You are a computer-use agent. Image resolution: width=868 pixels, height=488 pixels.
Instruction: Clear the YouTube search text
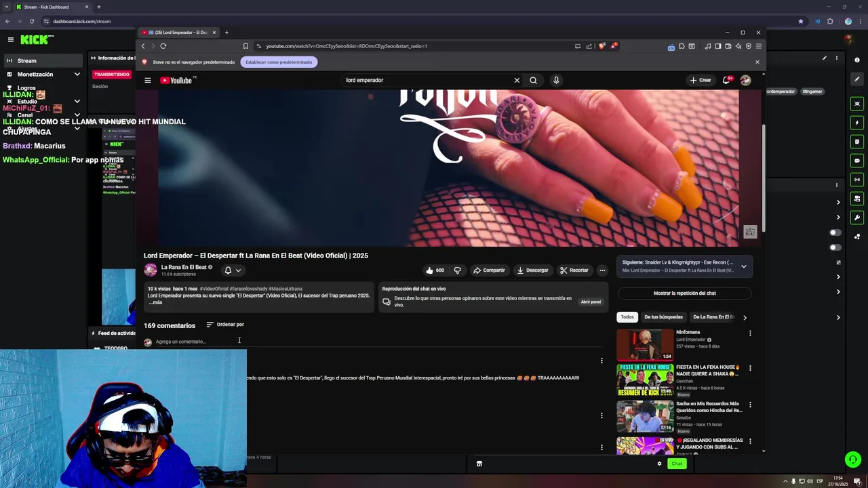coord(517,80)
